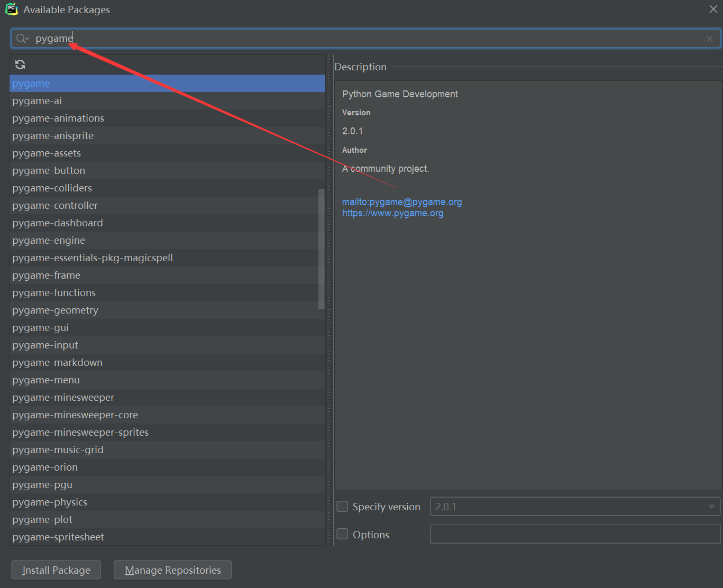Viewport: 723px width, 588px height.
Task: Click the package search input field
Action: 366,39
